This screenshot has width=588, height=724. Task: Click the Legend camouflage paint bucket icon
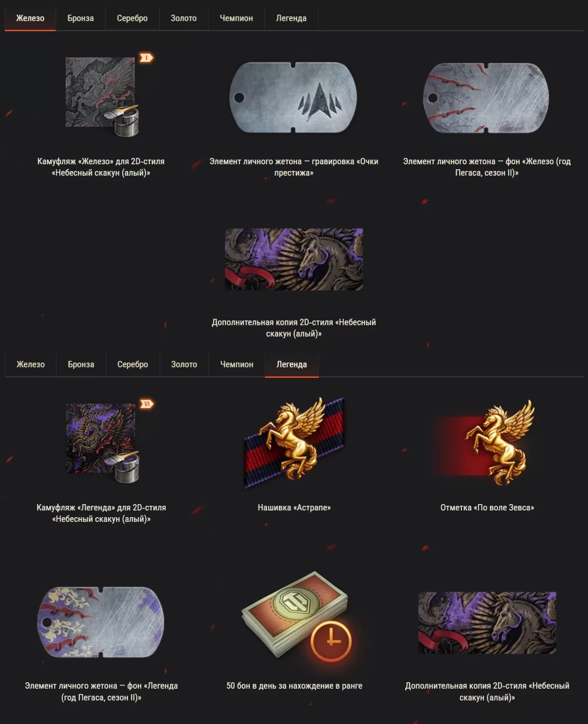click(x=102, y=443)
